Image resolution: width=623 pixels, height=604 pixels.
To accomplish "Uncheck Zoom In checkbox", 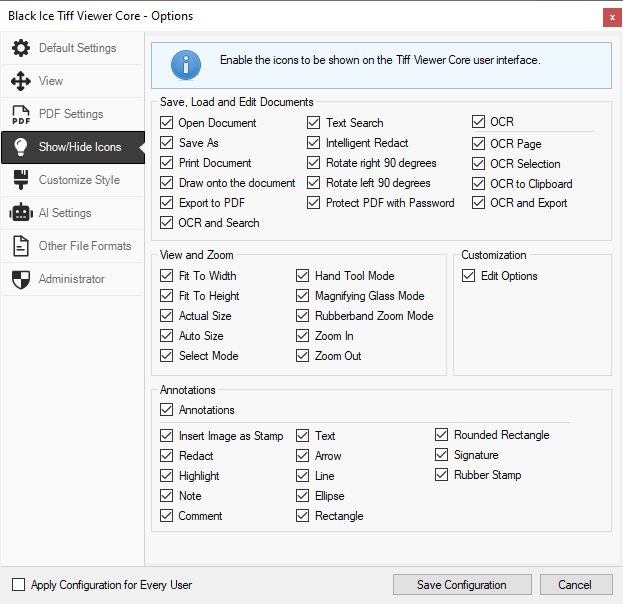I will 302,335.
